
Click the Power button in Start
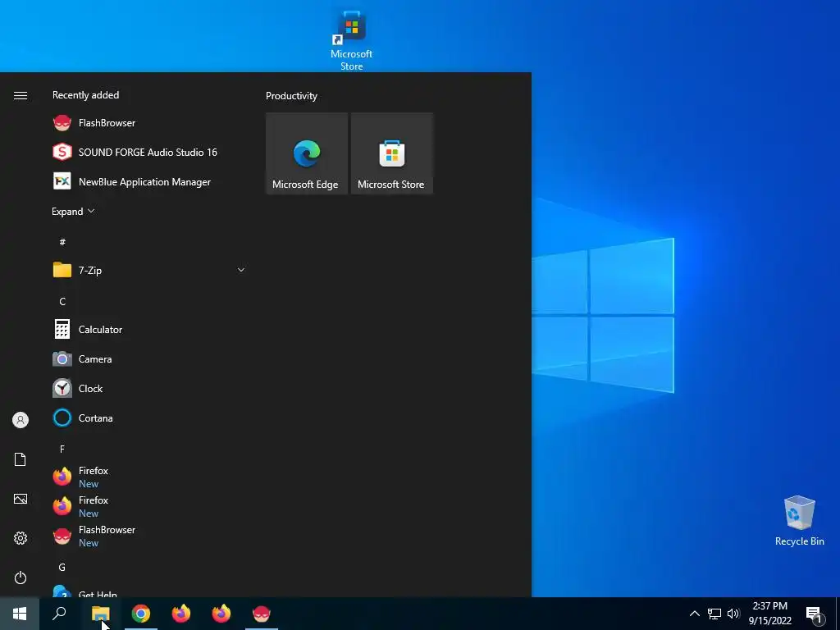click(21, 577)
